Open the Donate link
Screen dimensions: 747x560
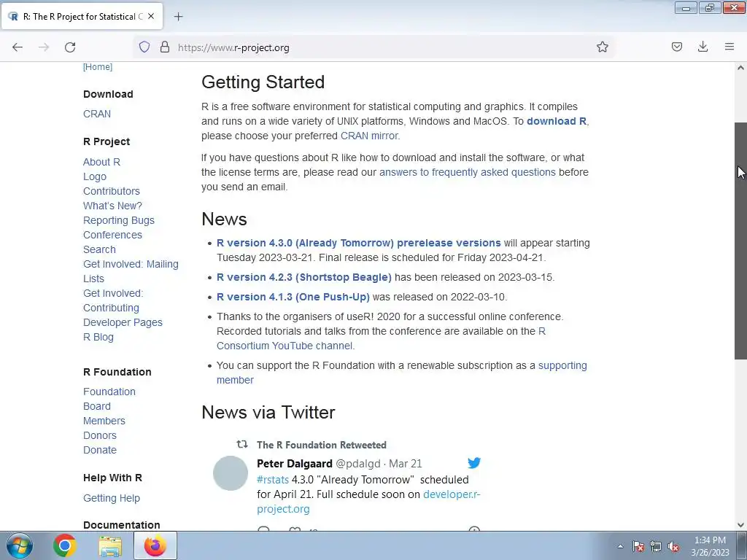point(99,450)
